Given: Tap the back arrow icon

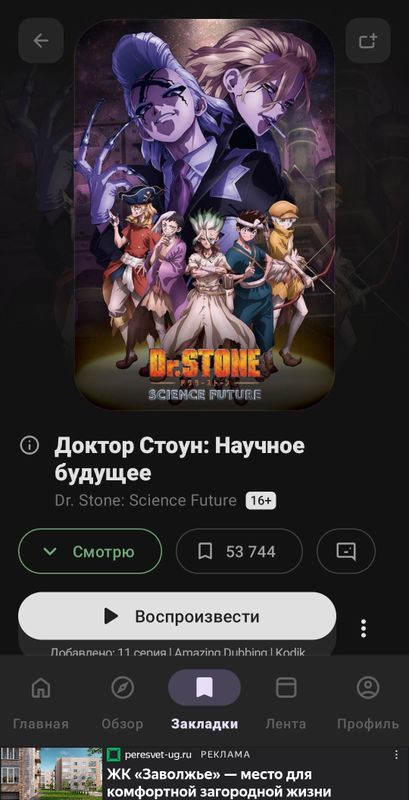Looking at the screenshot, I should pos(41,41).
